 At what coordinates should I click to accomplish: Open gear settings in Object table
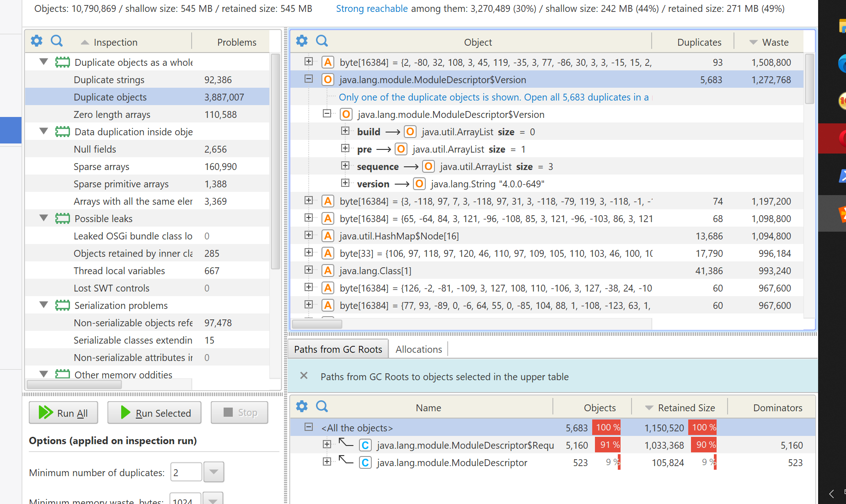point(302,41)
